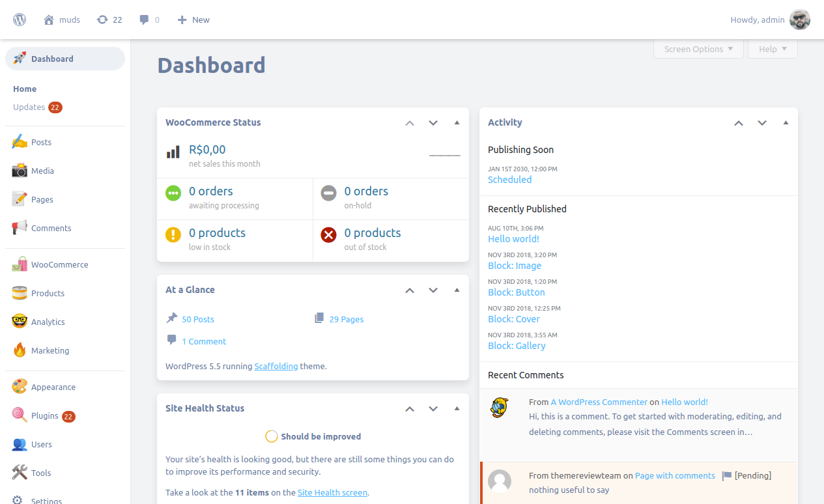Screen dimensions: 824x504
Task: Open Home submenu item
Action: 25,89
